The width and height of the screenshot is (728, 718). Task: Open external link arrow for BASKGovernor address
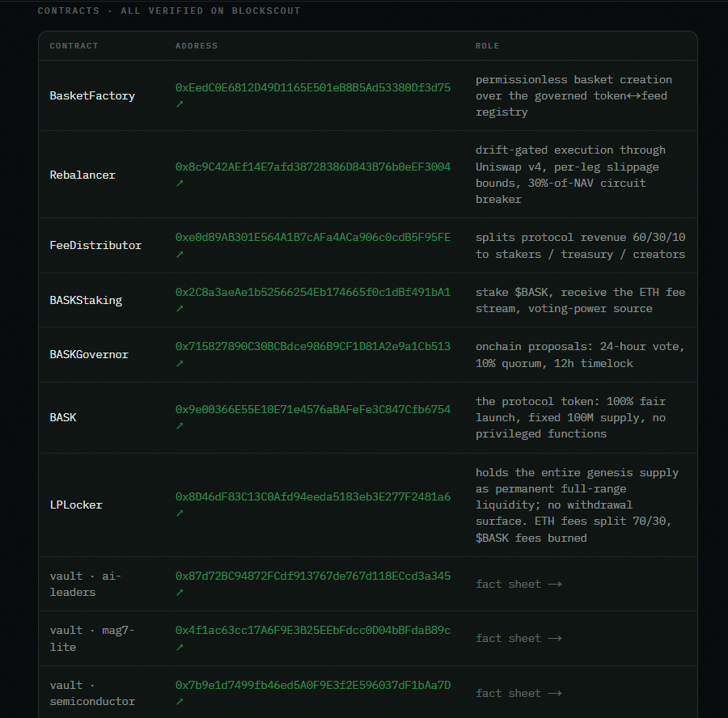180,363
